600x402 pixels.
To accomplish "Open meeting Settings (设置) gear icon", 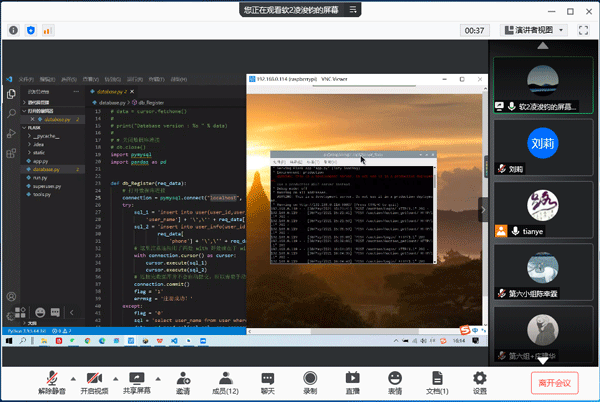I will [480, 377].
